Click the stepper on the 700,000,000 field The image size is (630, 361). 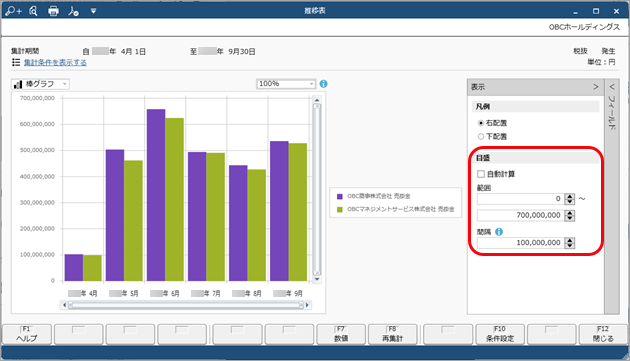click(569, 215)
